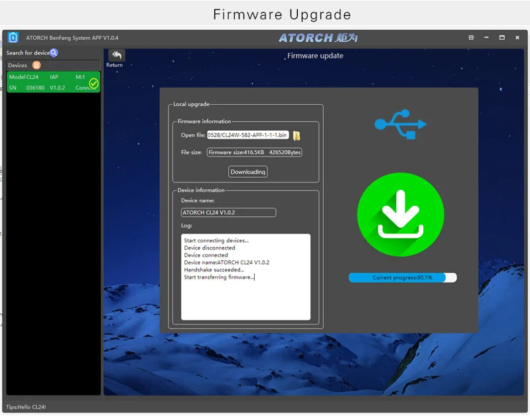Viewport: 530px width, 420px height.
Task: Maximize the ATORCH application window
Action: click(x=502, y=38)
